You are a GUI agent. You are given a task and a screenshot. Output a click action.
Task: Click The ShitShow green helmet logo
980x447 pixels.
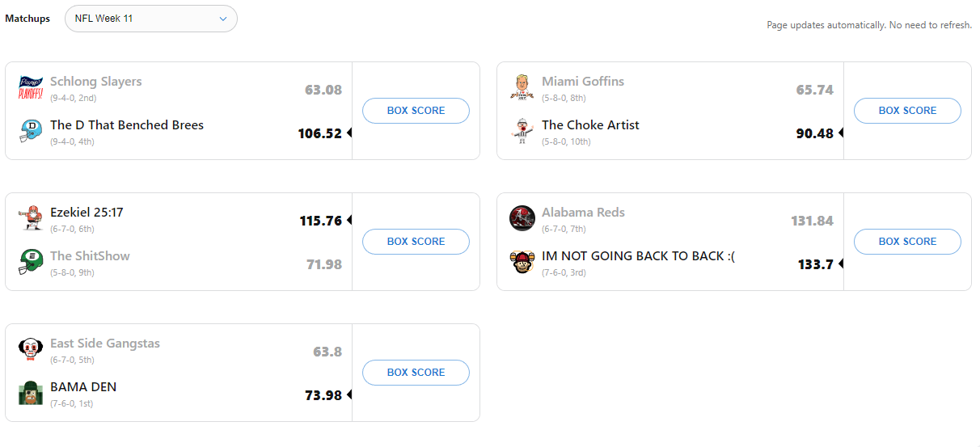tap(30, 262)
